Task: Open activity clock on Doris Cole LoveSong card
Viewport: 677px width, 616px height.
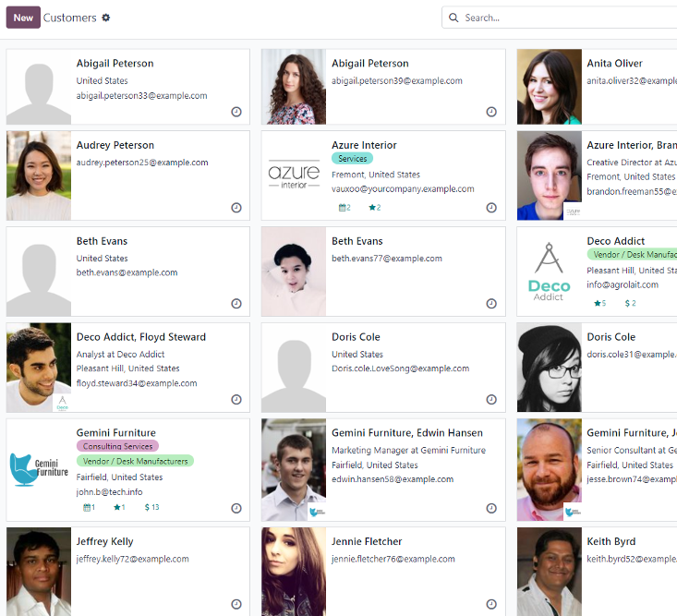Action: (491, 399)
